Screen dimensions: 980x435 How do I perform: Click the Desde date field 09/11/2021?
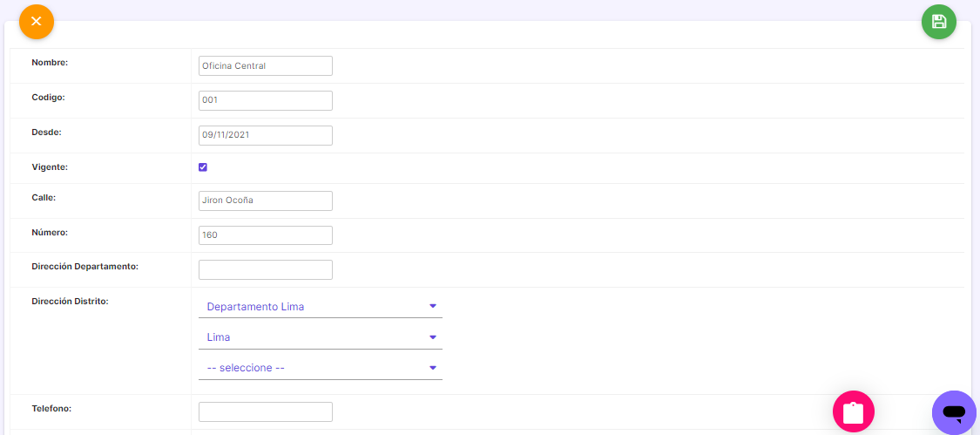266,135
